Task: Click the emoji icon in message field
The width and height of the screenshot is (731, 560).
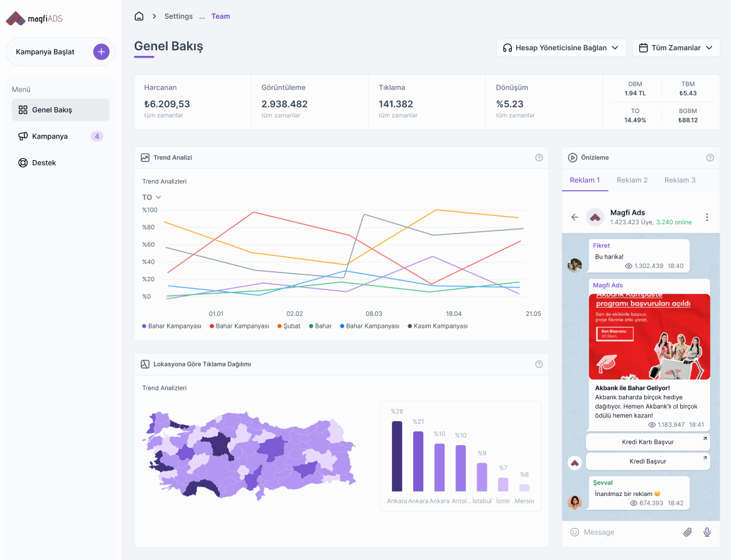Action: (x=575, y=532)
